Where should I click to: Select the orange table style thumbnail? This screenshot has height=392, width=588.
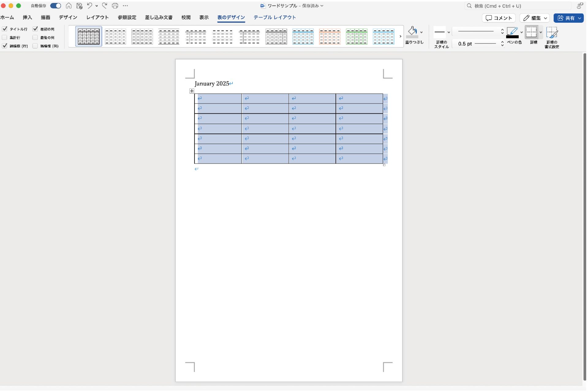[330, 36]
